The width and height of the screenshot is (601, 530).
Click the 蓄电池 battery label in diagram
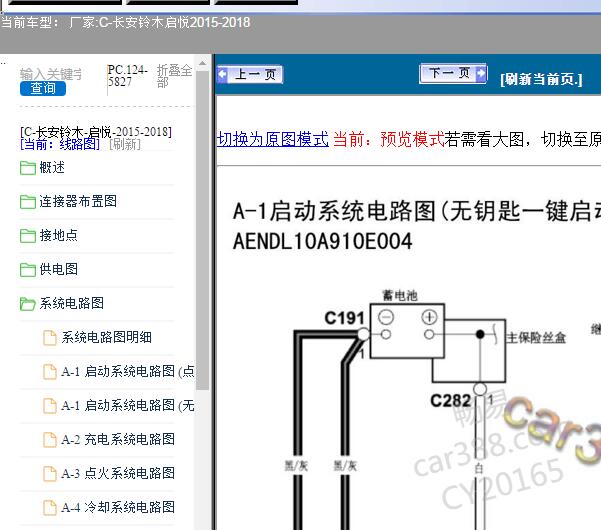(400, 295)
